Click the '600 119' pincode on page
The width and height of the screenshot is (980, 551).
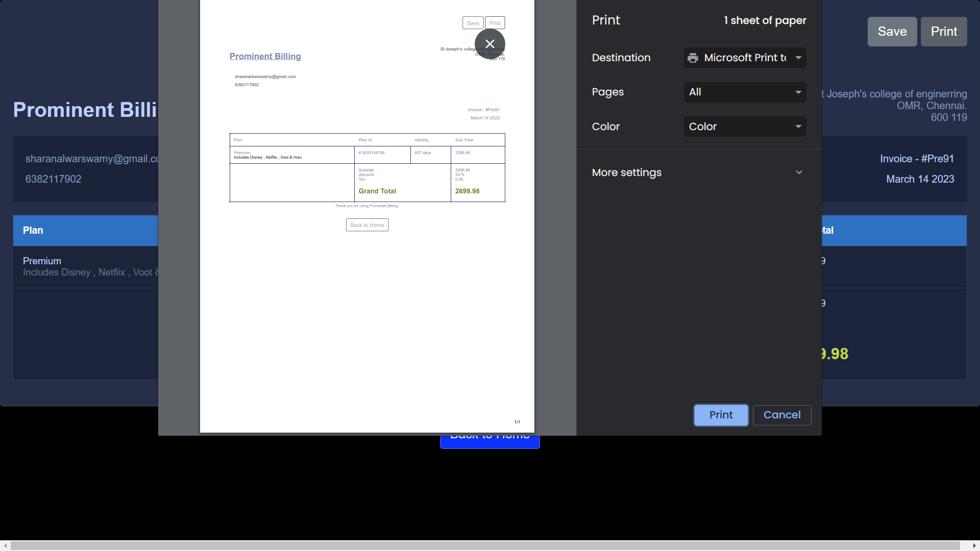point(949,117)
